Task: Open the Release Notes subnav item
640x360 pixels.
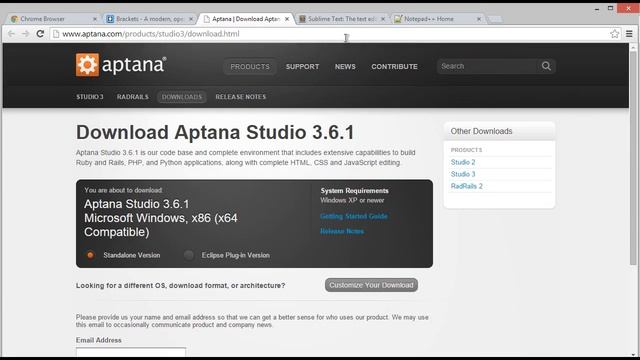Action: click(x=241, y=97)
